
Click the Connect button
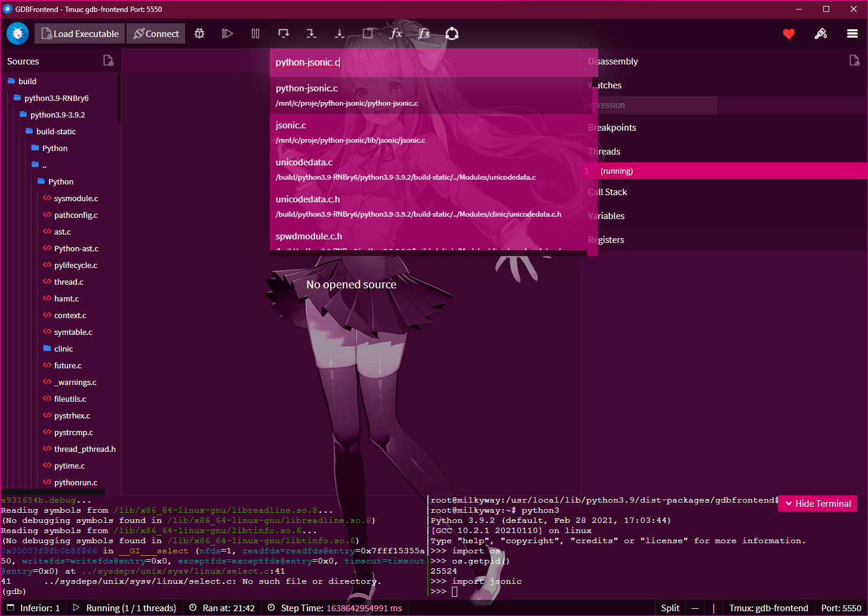[x=156, y=34]
